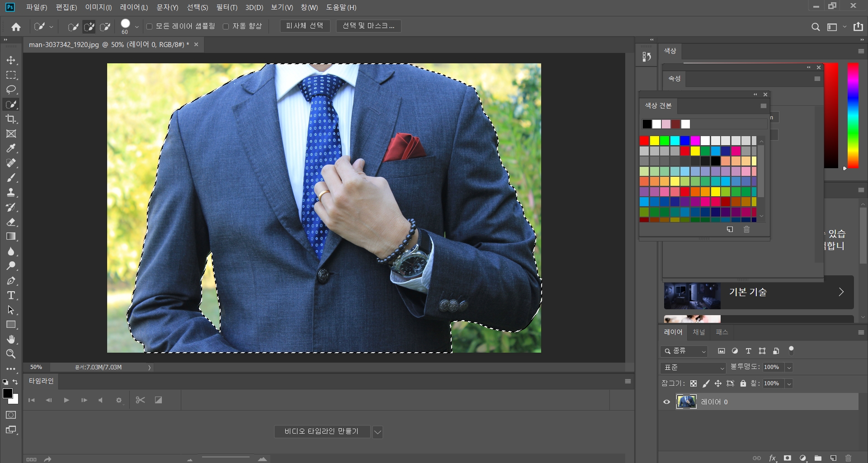Open the tool preset picker dropdown
Image resolution: width=868 pixels, height=463 pixels.
coord(51,27)
